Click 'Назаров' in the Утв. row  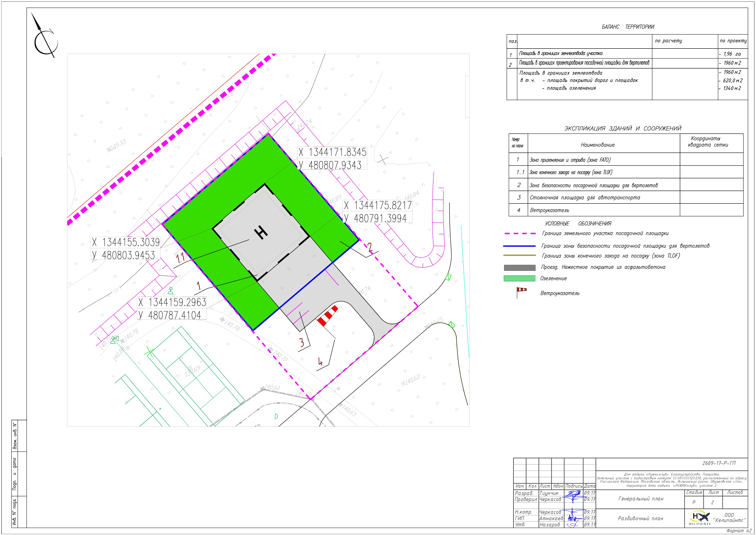(549, 525)
